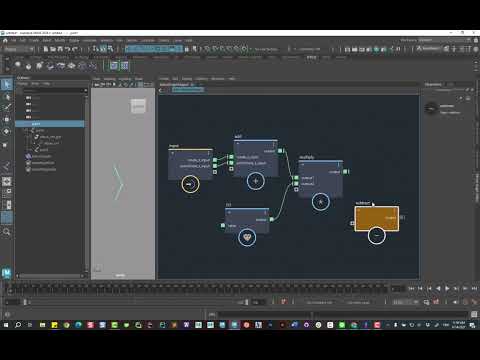
Task: Select the orange subtract node
Action: tap(377, 218)
